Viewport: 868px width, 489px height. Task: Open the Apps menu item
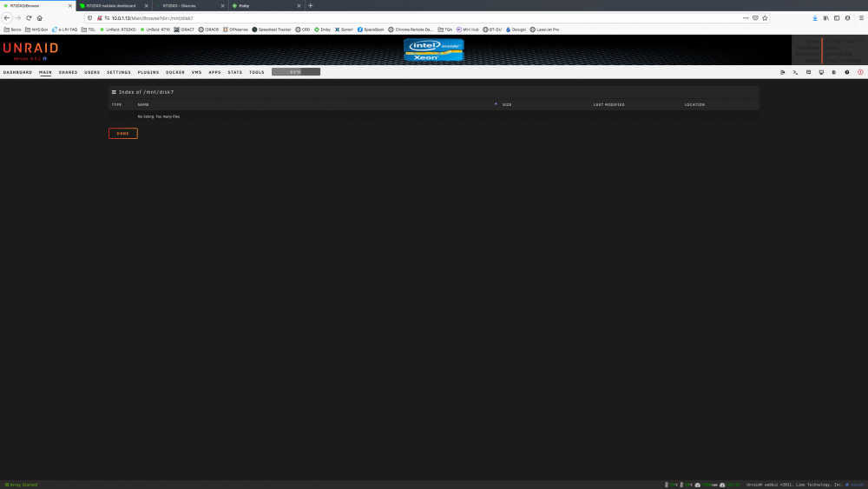(214, 72)
